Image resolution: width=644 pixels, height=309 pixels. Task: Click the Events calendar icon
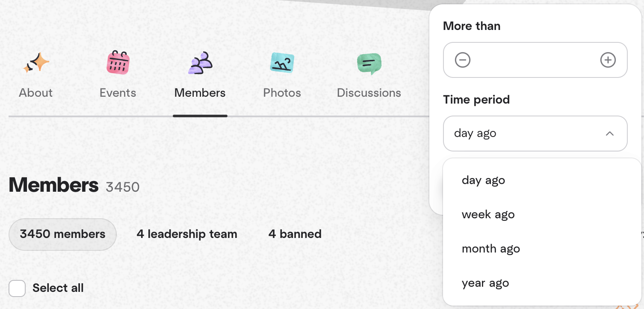pyautogui.click(x=118, y=62)
